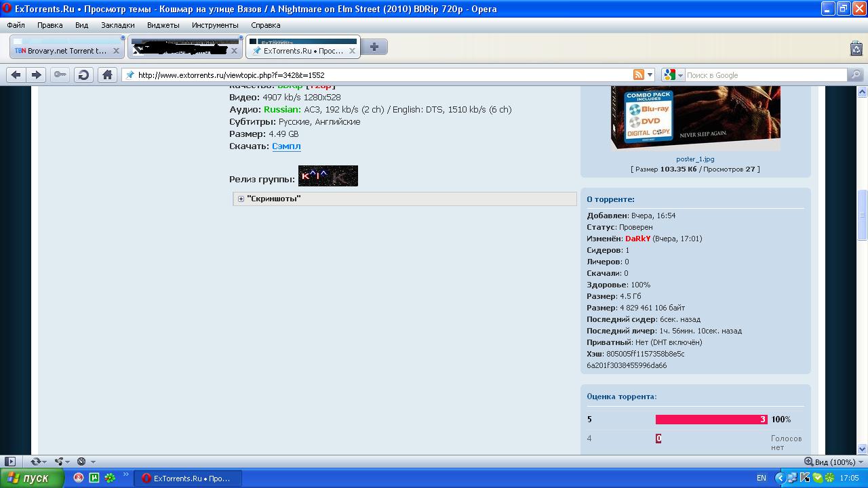Open the Kaspersky tray icon
868x488 pixels.
click(x=806, y=478)
